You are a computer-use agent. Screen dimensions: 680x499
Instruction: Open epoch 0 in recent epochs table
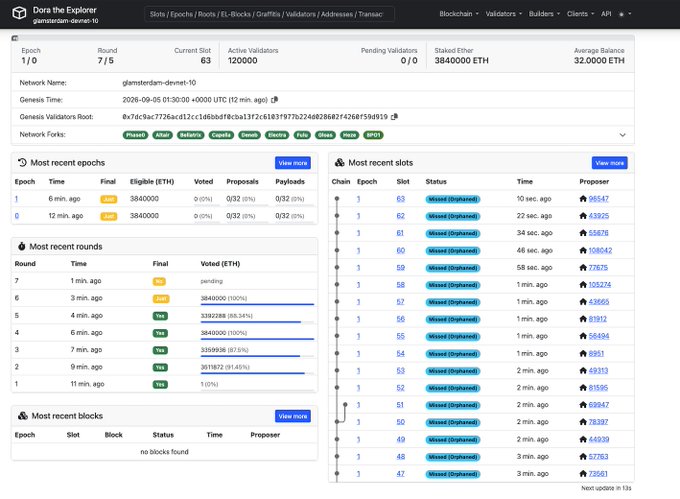tap(16, 215)
